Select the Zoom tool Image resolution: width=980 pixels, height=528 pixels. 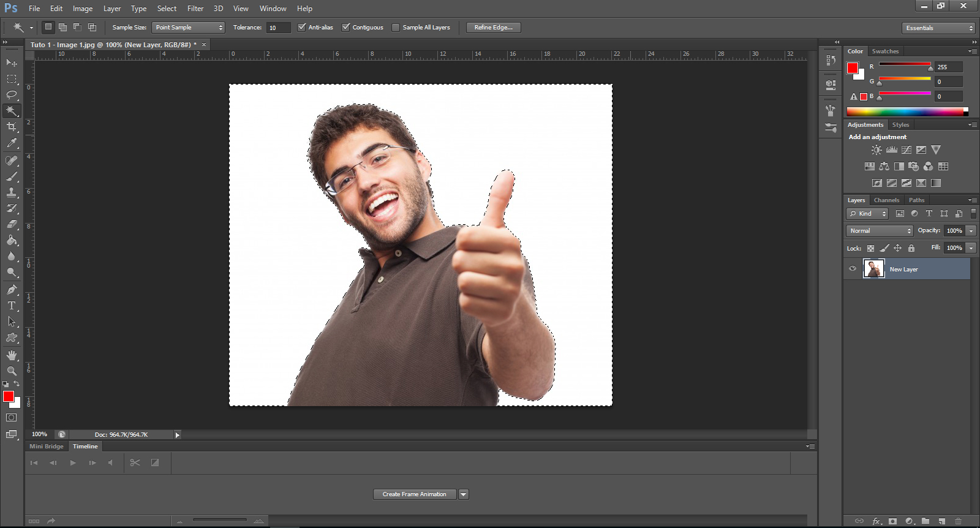pos(12,371)
